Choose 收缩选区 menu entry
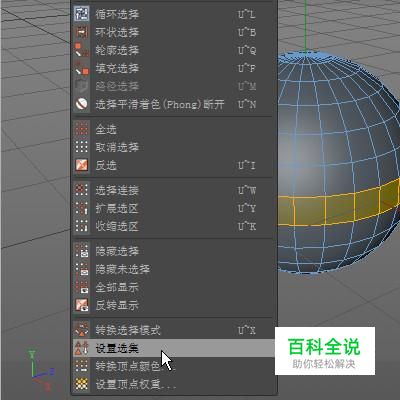Screen dimensions: 400x400 coord(173,226)
